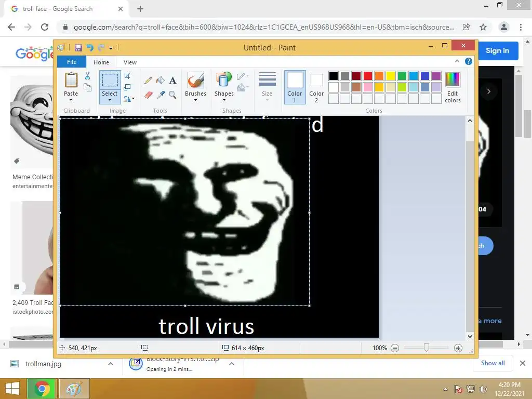Bookmark page with star icon in Chrome
The image size is (532, 399).
click(x=483, y=27)
